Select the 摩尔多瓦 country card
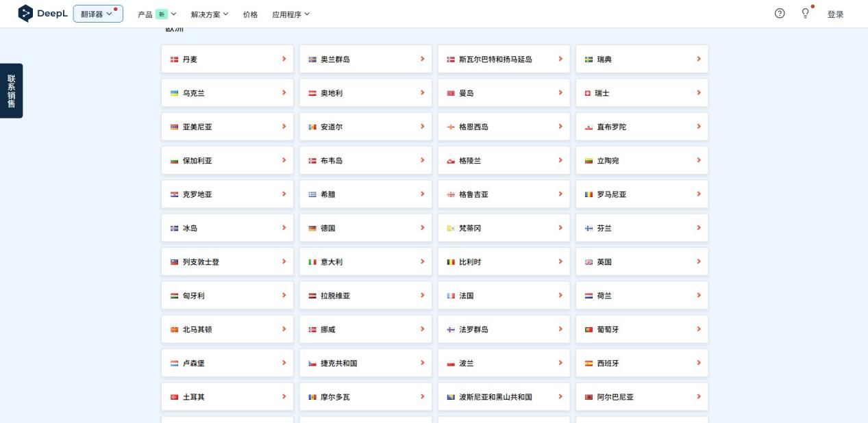Image resolution: width=868 pixels, height=423 pixels. tap(366, 397)
